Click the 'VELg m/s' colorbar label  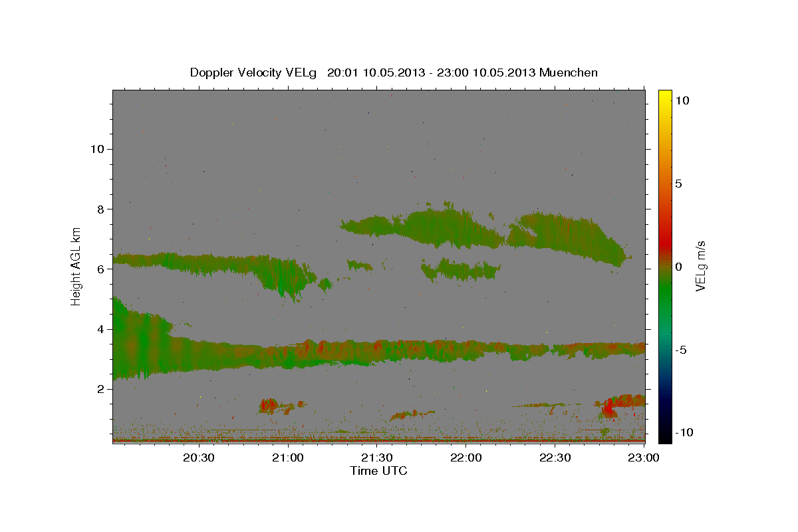coord(700,267)
